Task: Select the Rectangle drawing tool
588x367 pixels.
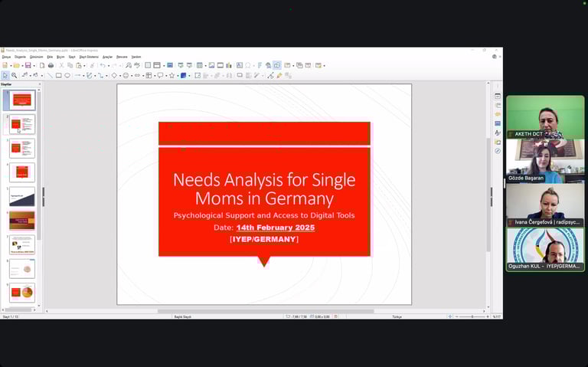Action: (x=58, y=75)
